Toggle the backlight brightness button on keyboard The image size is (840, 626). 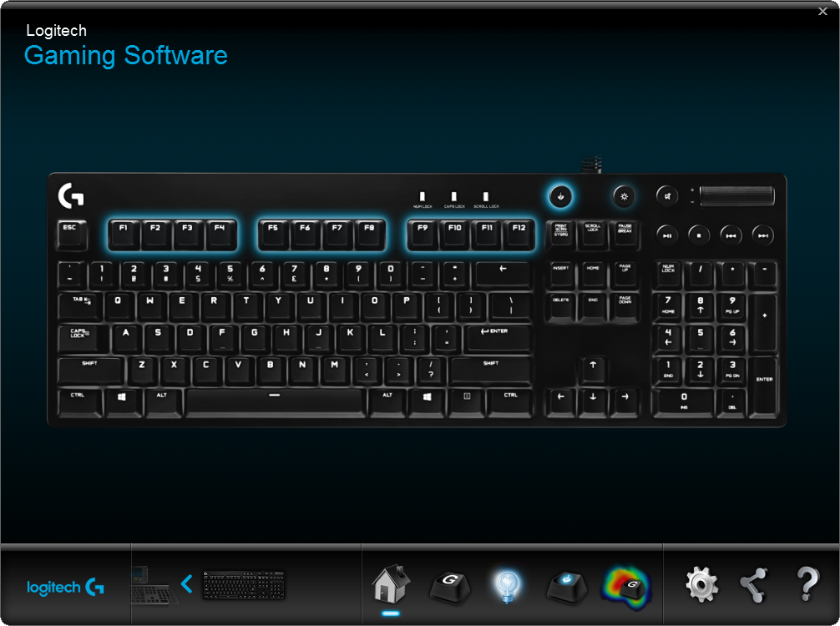tap(624, 196)
